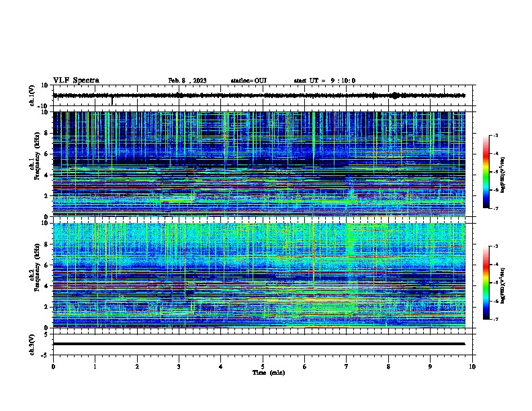532x411 pixels.
Task: Click inside the ch.2 spectrogram panel
Action: pos(259,275)
